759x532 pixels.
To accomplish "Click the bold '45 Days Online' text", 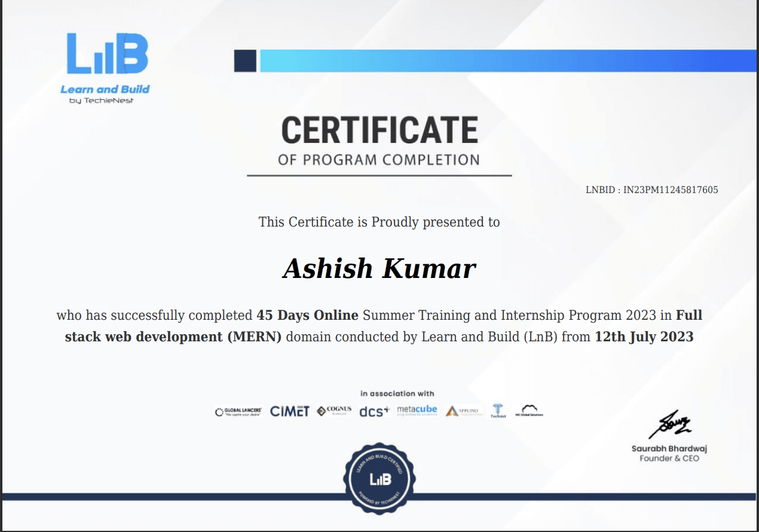I will 307,315.
